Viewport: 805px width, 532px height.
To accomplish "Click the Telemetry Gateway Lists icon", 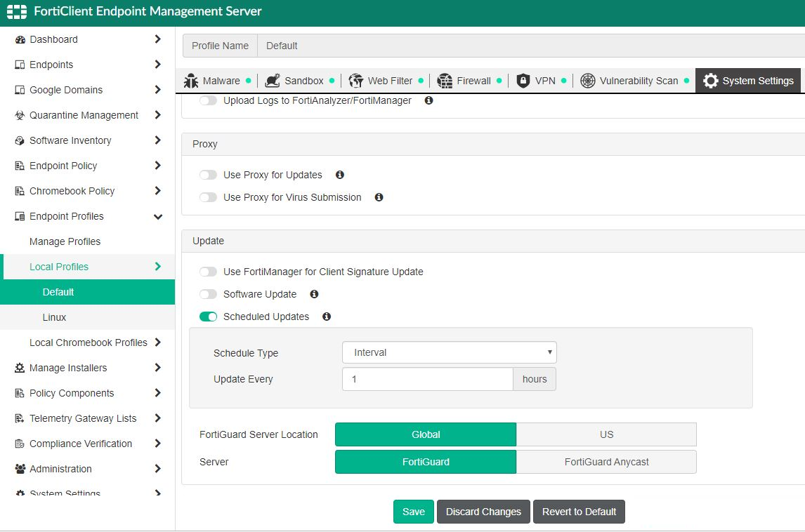I will [x=20, y=418].
